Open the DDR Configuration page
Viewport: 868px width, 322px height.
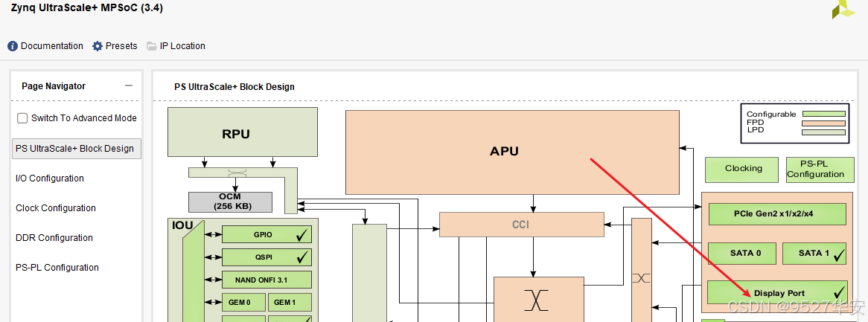point(54,238)
